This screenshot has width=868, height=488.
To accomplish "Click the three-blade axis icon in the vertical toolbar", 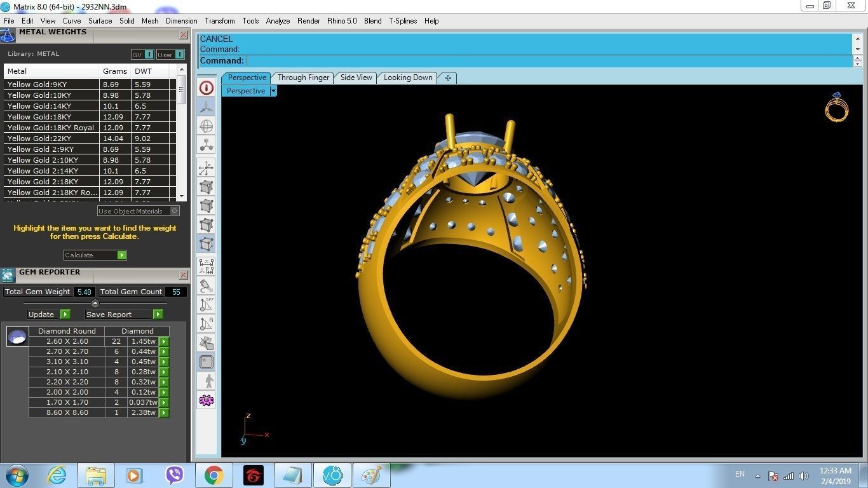I will pyautogui.click(x=207, y=107).
